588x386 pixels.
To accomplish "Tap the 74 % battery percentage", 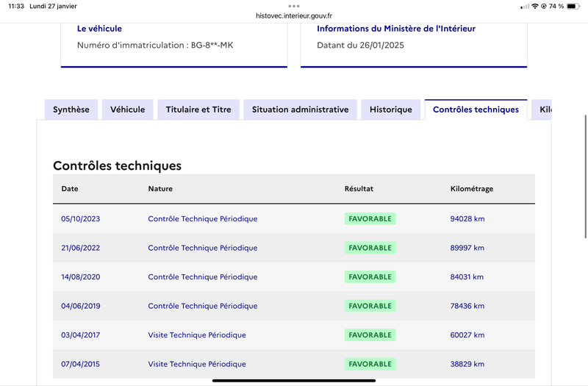I will click(x=556, y=6).
